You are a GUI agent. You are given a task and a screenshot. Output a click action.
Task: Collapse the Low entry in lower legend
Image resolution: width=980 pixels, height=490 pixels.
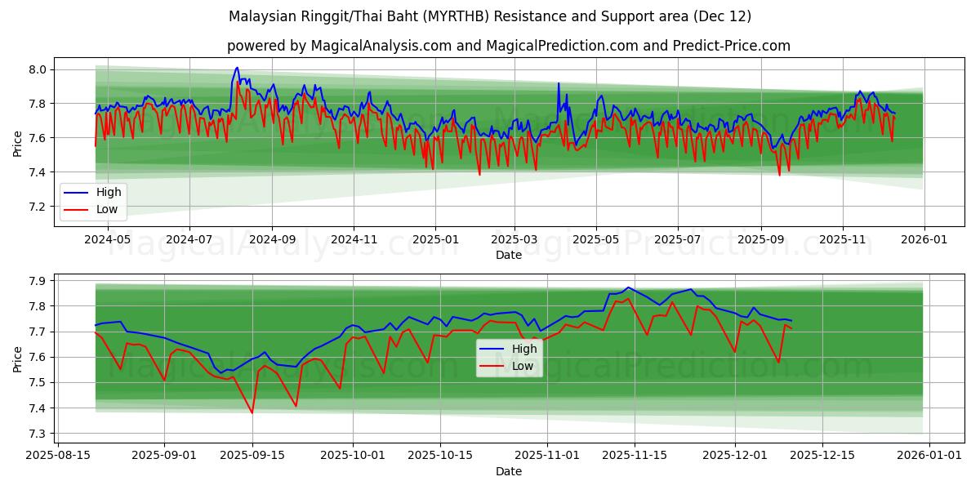(521, 365)
